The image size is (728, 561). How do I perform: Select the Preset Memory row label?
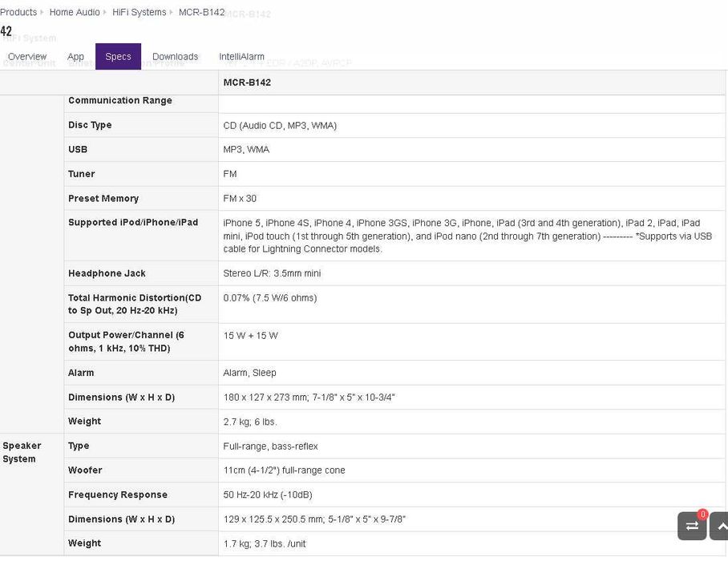click(103, 199)
